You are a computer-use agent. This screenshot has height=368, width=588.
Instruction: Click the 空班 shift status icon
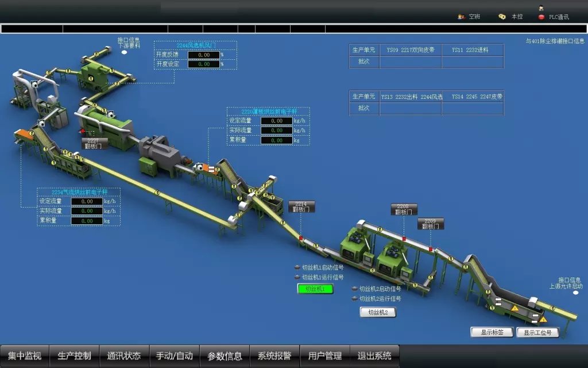pyautogui.click(x=461, y=17)
